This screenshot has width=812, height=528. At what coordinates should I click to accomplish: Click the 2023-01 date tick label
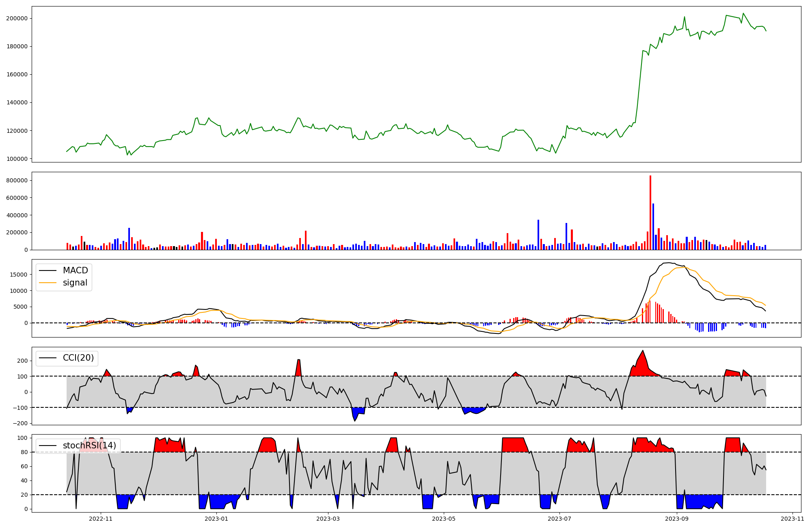216,518
